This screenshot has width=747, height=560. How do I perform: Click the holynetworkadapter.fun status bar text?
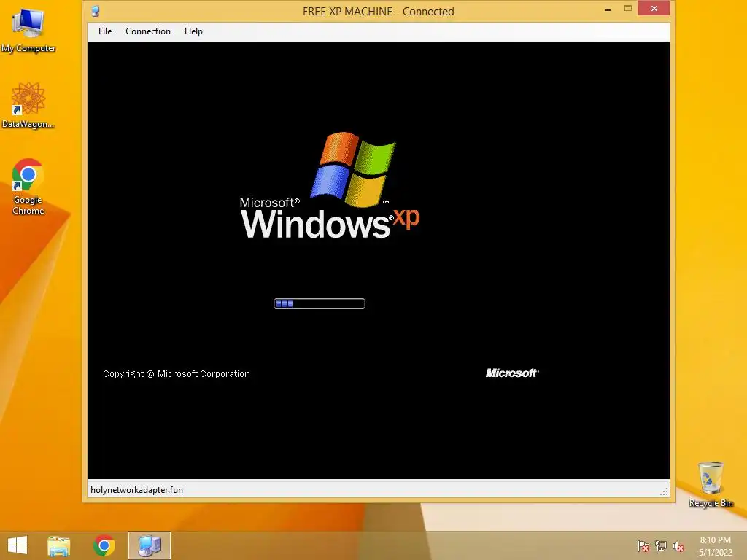(x=136, y=490)
